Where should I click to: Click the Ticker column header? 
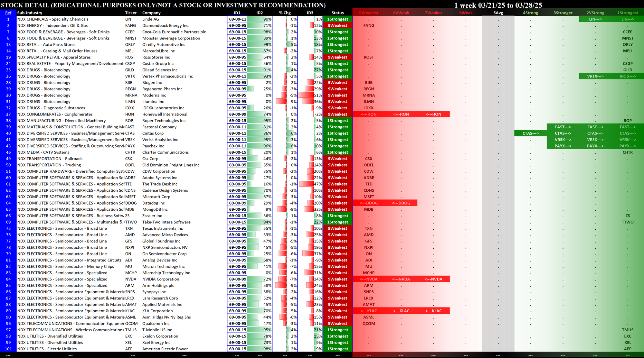pos(131,13)
